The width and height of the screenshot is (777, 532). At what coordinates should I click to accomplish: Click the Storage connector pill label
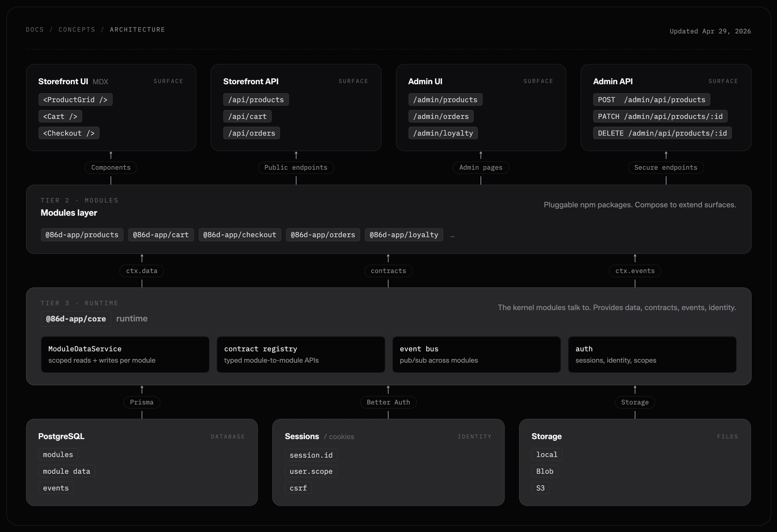(x=635, y=402)
